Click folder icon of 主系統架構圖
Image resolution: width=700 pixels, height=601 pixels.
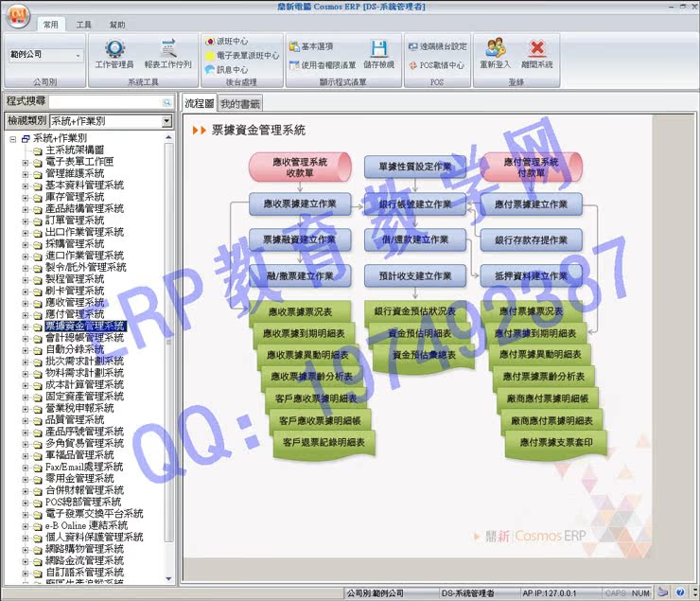38,150
